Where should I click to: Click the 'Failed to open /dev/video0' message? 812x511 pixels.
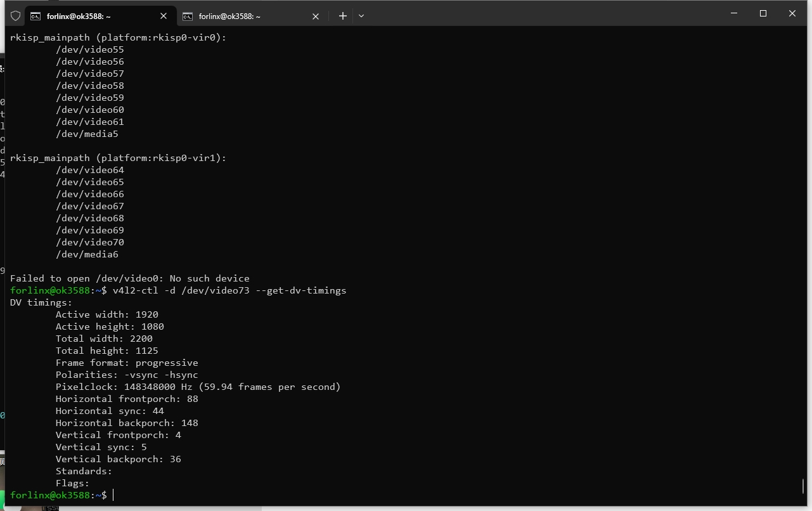[129, 278]
